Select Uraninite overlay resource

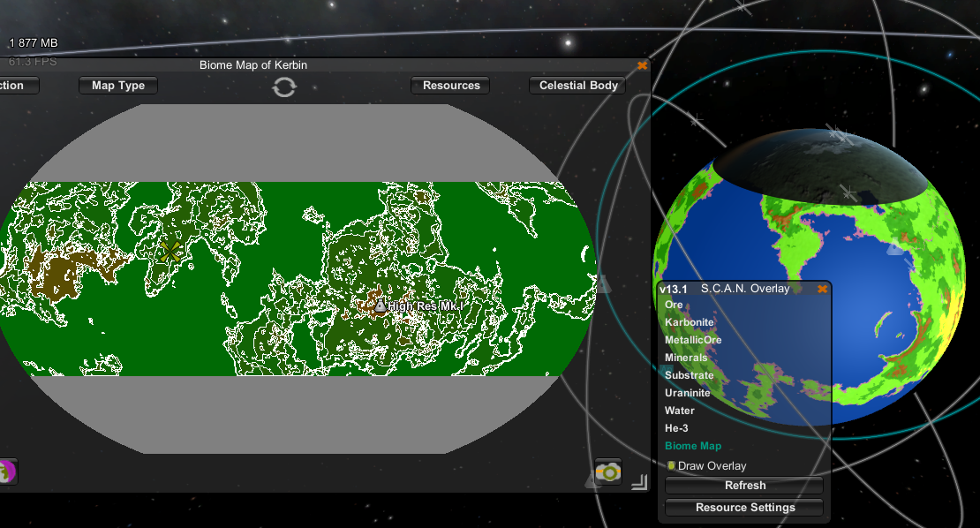(687, 392)
